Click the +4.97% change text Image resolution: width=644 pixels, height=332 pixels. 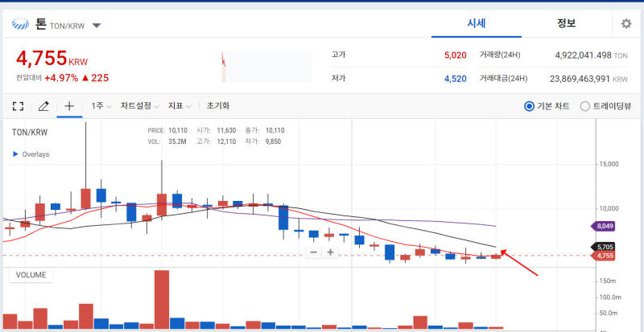[61, 78]
